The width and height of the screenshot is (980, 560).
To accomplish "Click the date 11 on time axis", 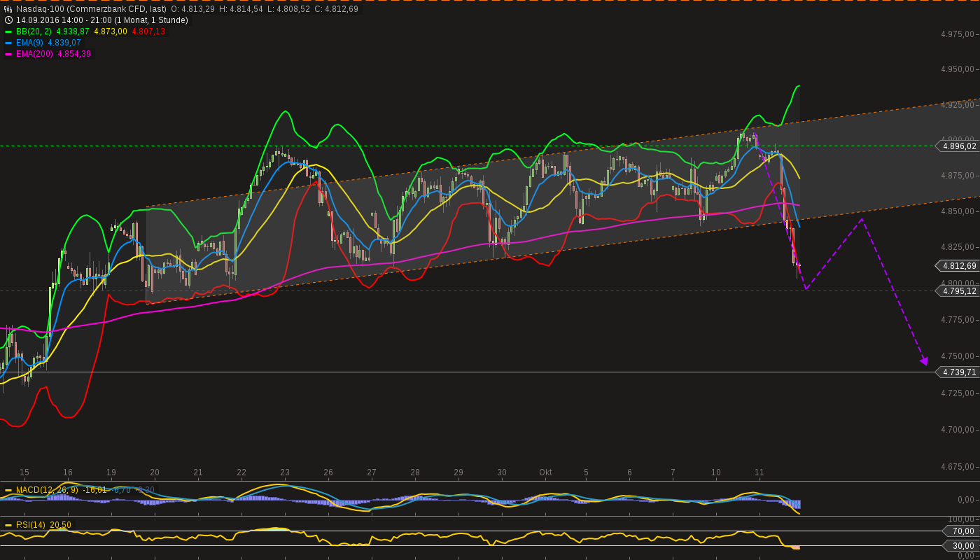I will 759,472.
